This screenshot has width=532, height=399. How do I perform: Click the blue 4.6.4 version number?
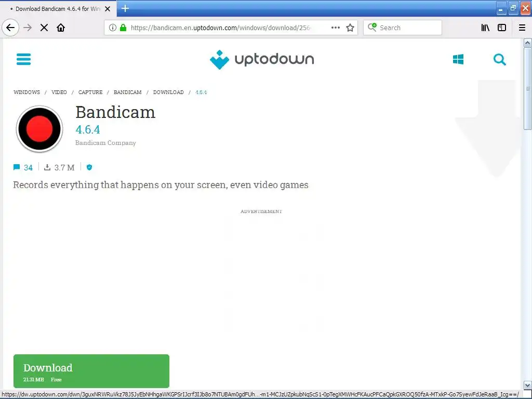tap(88, 129)
